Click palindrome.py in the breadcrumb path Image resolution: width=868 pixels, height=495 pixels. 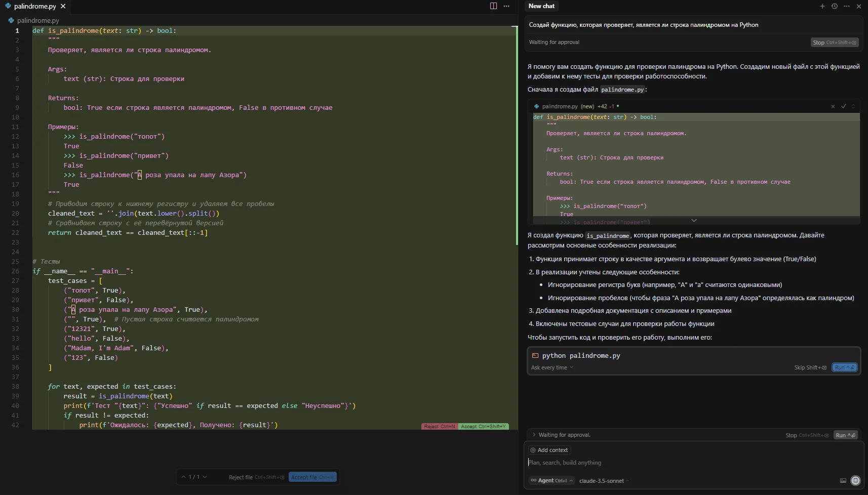[38, 20]
